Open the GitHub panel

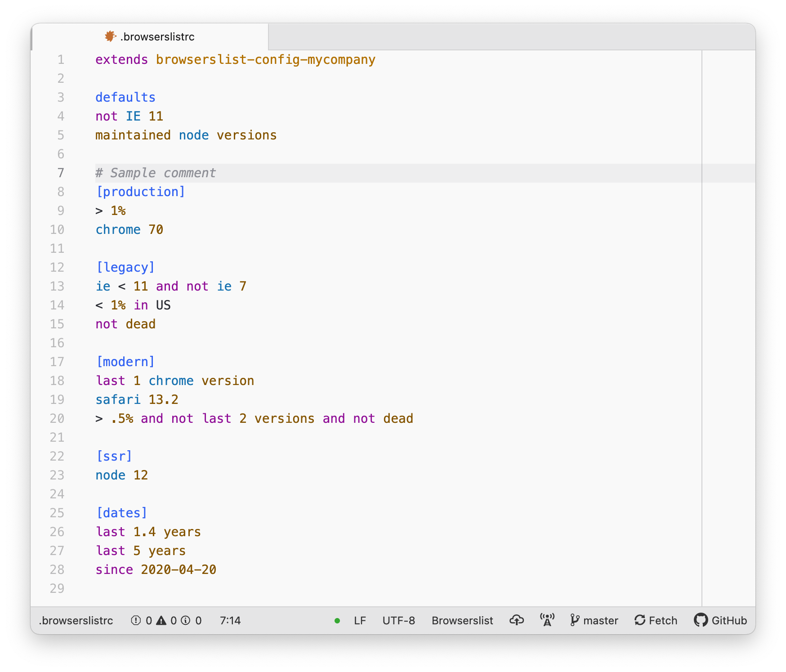point(720,621)
